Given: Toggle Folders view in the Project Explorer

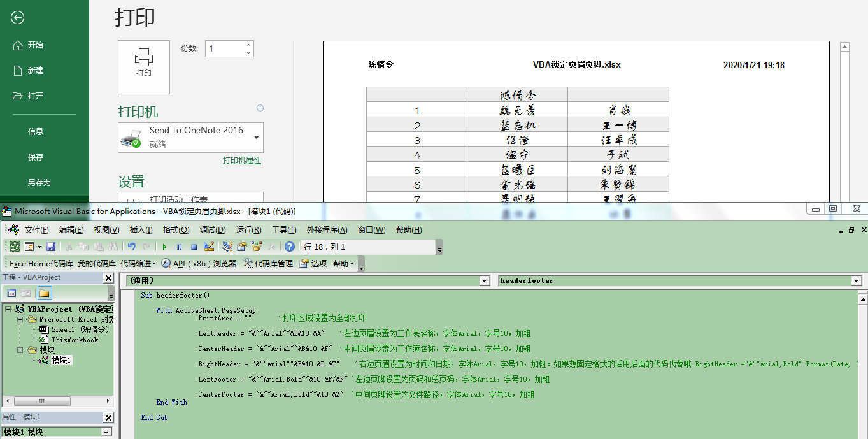Looking at the screenshot, I should 45,294.
